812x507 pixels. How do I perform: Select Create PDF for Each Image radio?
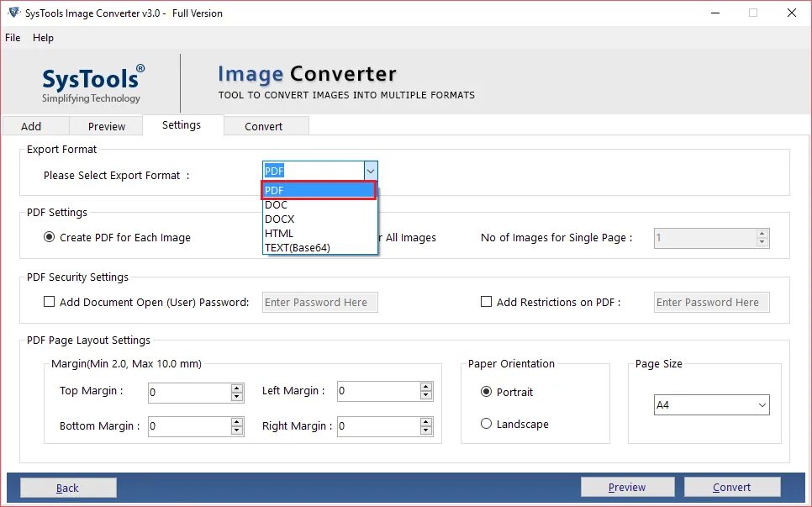pos(50,237)
